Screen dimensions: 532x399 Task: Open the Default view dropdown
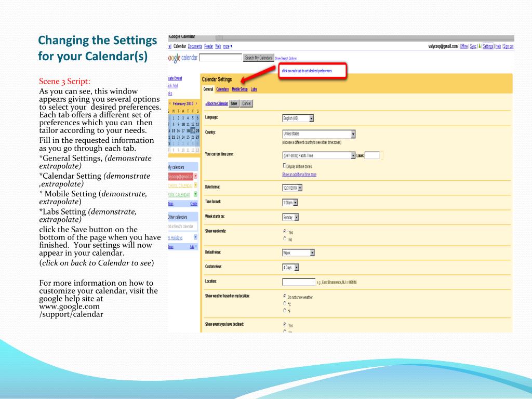click(x=298, y=253)
